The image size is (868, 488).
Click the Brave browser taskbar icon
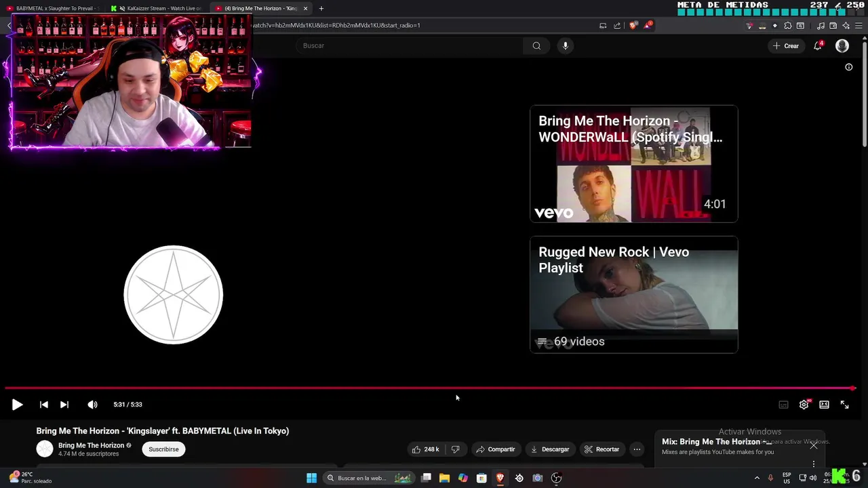[500, 478]
